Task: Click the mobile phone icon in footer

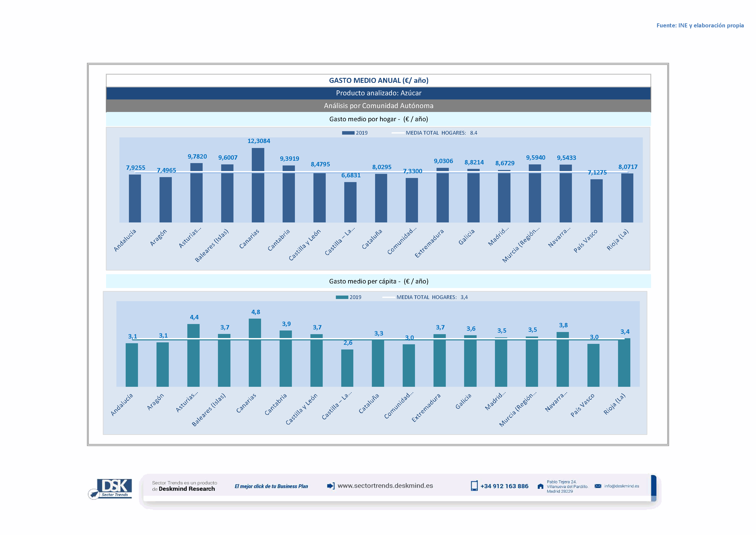Action: (x=474, y=486)
